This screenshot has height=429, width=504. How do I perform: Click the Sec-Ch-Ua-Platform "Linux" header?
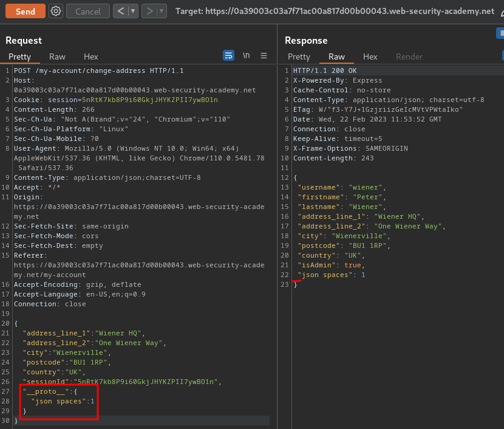click(x=71, y=129)
